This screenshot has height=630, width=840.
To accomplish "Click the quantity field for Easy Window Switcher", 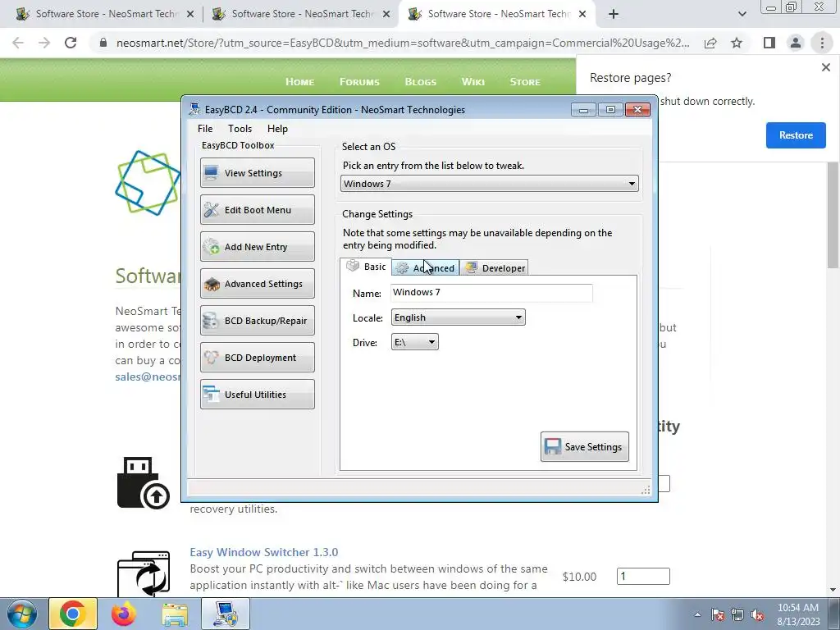I will tap(643, 576).
